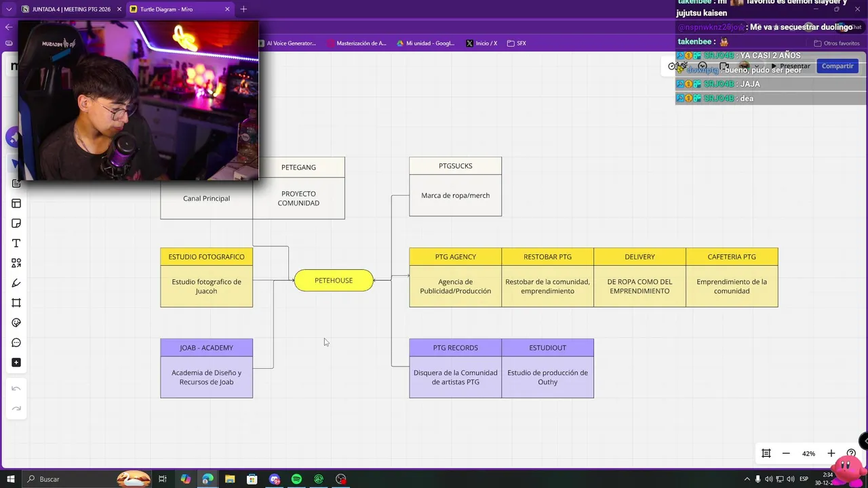This screenshot has width=868, height=488.
Task: Open the More apps plus tool
Action: pyautogui.click(x=16, y=363)
